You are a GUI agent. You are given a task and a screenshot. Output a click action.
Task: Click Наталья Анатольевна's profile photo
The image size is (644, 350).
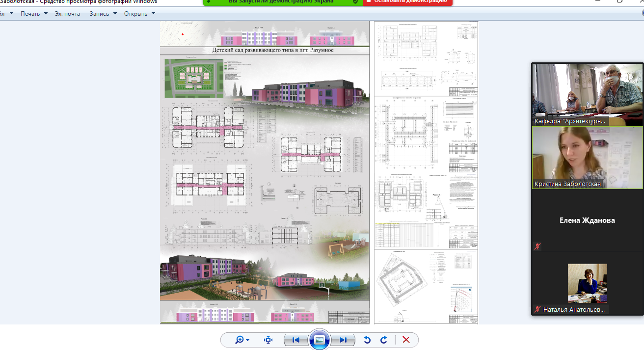pos(587,283)
